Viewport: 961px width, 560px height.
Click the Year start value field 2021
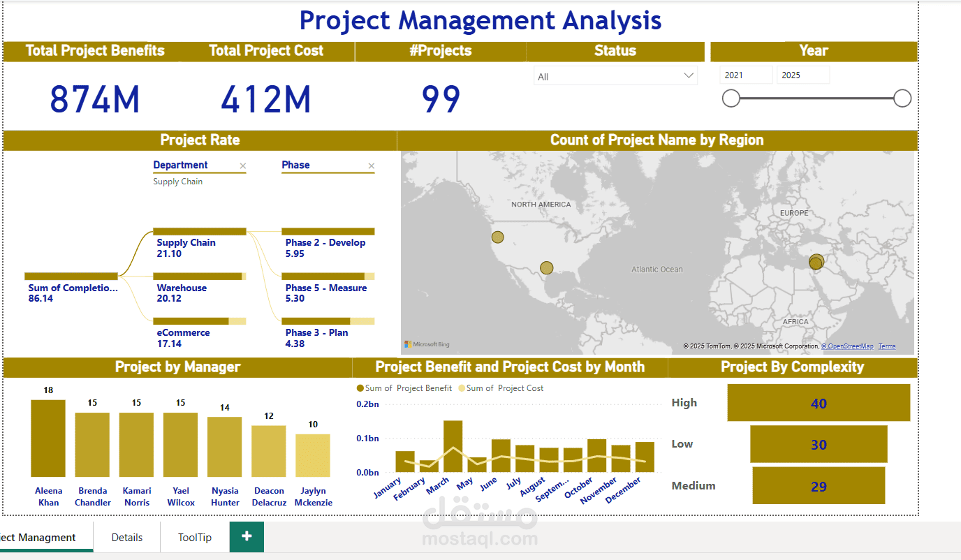[x=746, y=75]
